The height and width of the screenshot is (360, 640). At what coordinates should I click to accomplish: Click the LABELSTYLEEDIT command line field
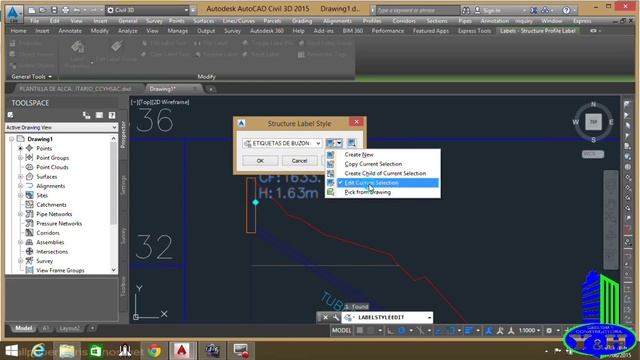click(387, 317)
